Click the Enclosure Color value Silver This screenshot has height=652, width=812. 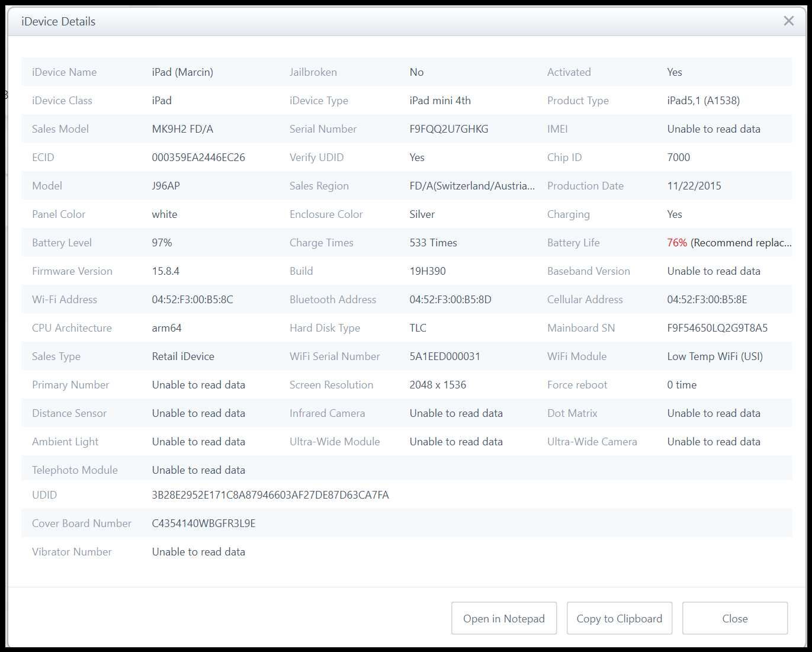(422, 214)
